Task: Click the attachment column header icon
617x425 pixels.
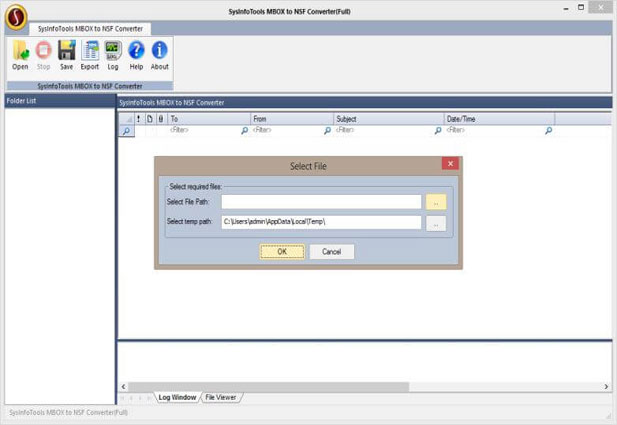Action: [x=161, y=119]
